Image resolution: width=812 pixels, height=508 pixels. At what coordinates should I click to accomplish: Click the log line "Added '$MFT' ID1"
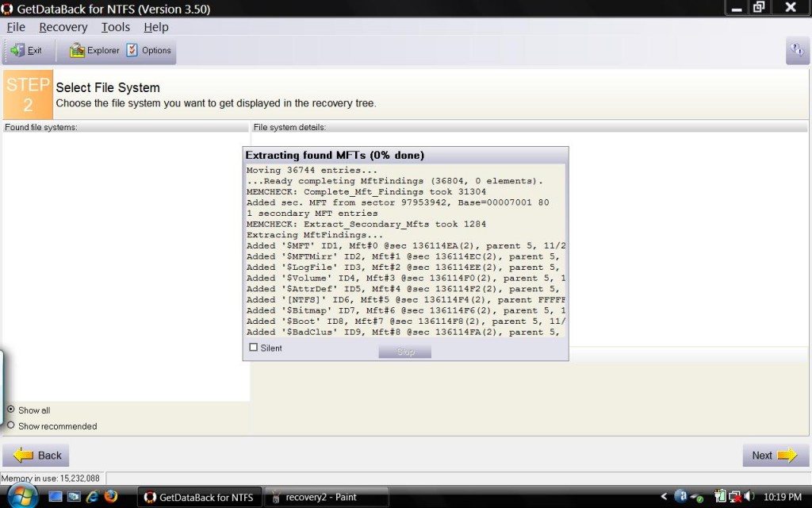point(406,245)
